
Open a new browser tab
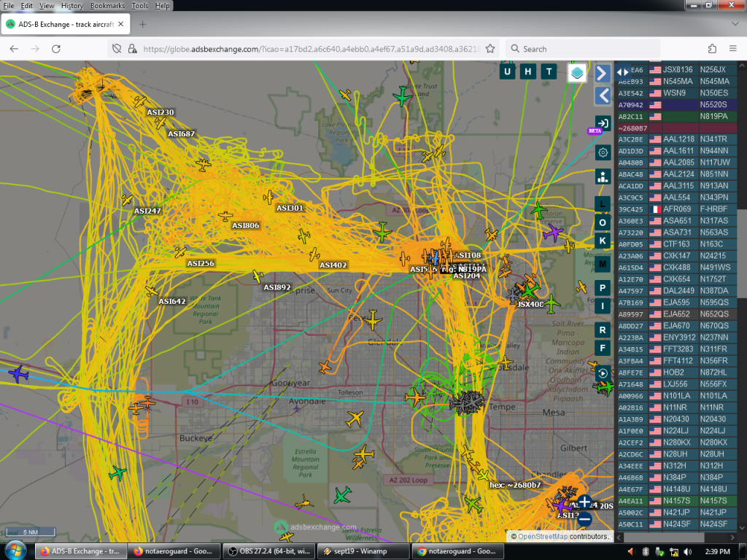(x=142, y=24)
